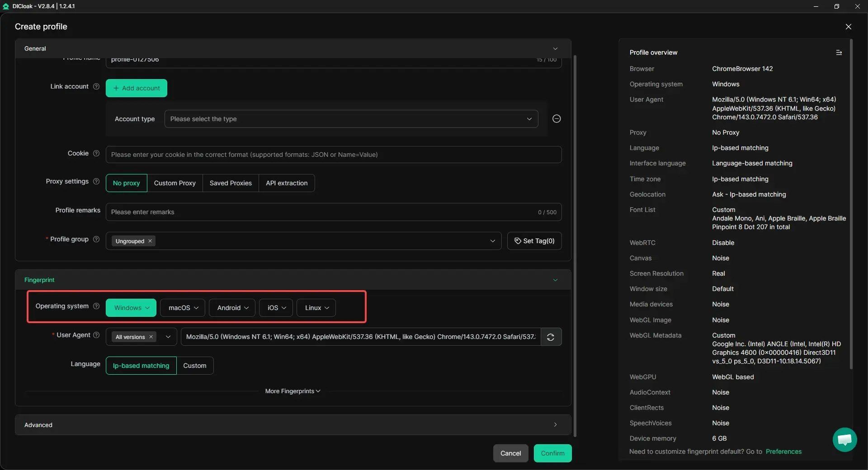Image resolution: width=868 pixels, height=470 pixels.
Task: Click the Confirm button
Action: coord(552,453)
